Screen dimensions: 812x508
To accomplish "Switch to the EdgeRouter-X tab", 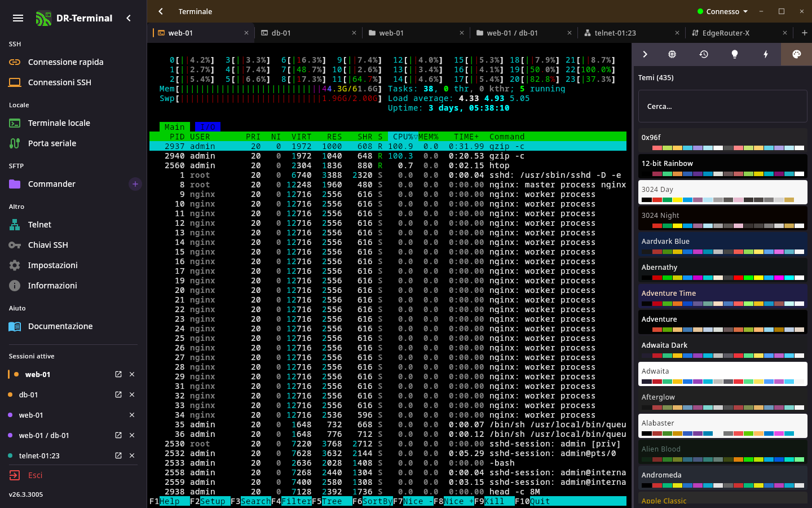I will click(x=740, y=33).
